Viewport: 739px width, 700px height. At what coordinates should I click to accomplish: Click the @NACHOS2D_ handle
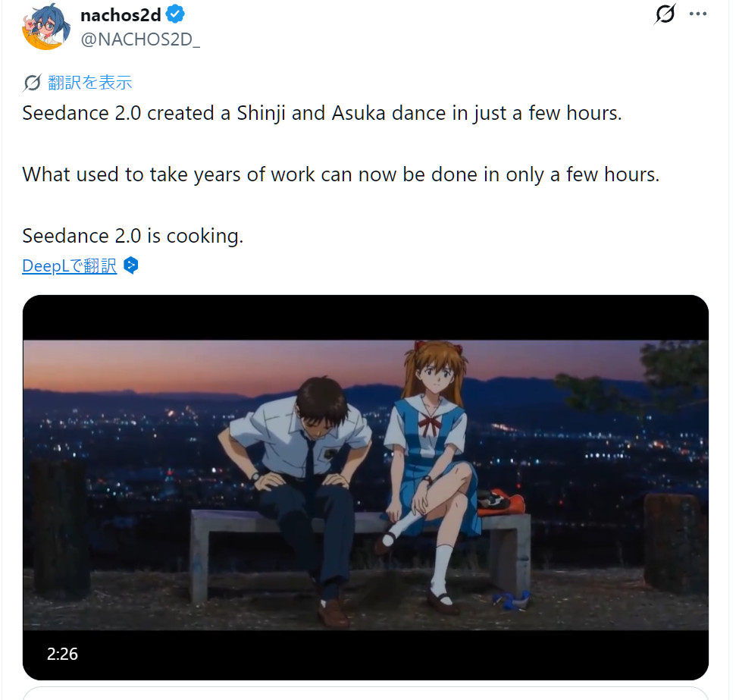click(x=140, y=39)
